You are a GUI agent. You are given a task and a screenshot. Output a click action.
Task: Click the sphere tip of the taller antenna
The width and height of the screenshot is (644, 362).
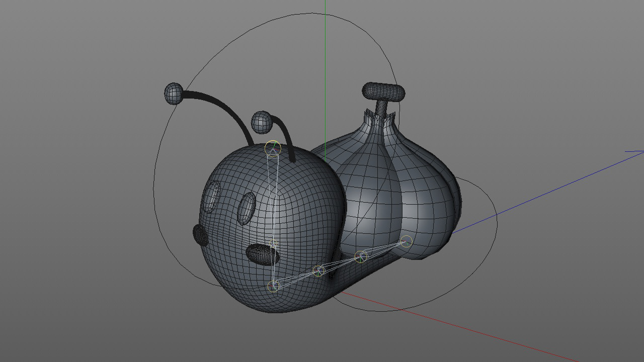coord(174,94)
